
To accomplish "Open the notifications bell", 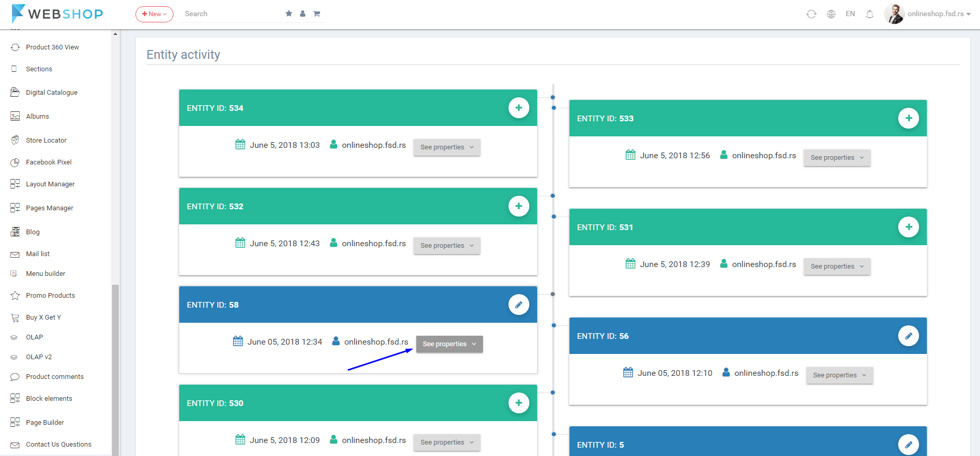I will click(870, 14).
